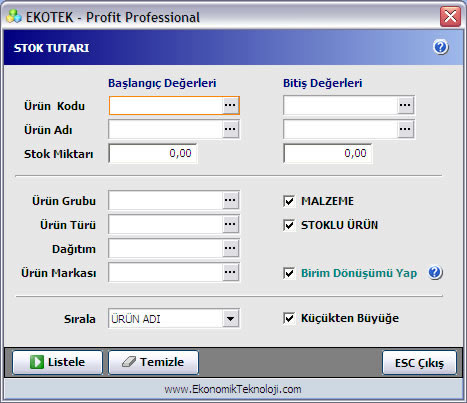Click the www.EkonomikTeknoloji.com footer text
The height and width of the screenshot is (403, 467).
coord(233,389)
